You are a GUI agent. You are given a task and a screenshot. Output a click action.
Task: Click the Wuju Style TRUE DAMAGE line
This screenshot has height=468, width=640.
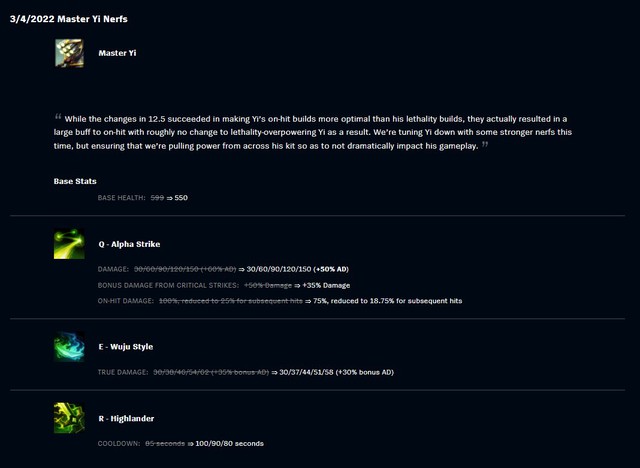pyautogui.click(x=245, y=372)
